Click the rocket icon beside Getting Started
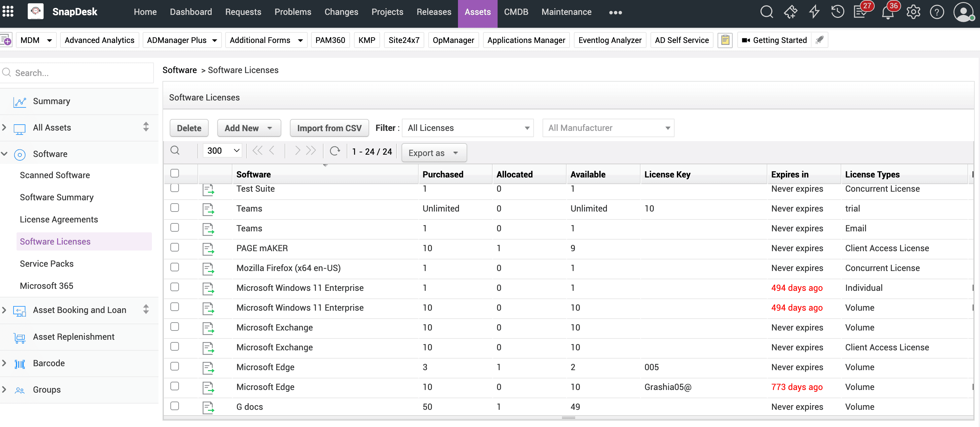 [820, 40]
